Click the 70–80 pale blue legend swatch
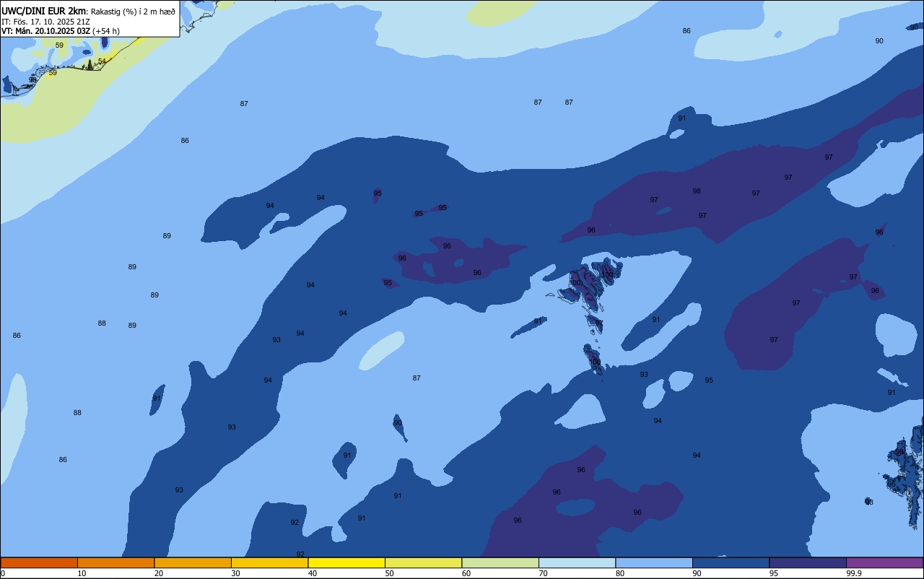Image resolution: width=924 pixels, height=579 pixels. tap(577, 562)
